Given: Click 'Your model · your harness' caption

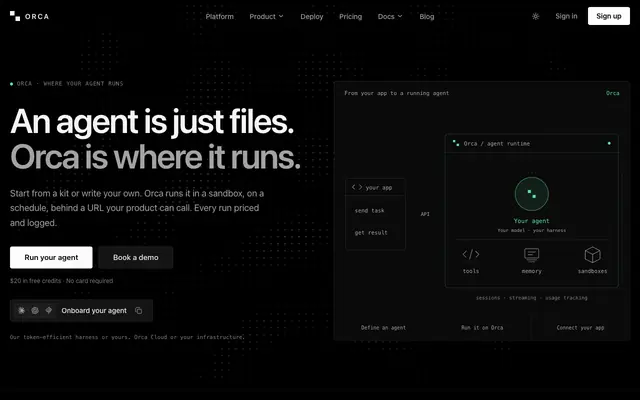Looking at the screenshot, I should click(x=531, y=231).
